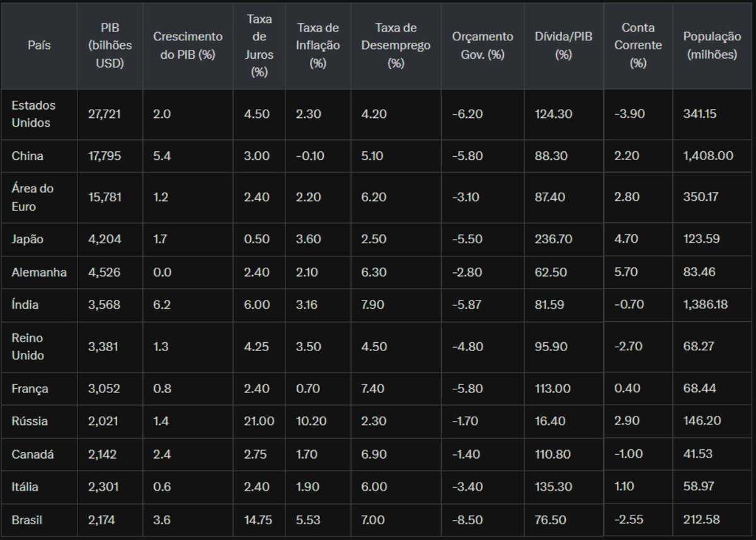Sort the table by the PIB column header
Viewport: 756px width, 540px height.
pos(109,44)
